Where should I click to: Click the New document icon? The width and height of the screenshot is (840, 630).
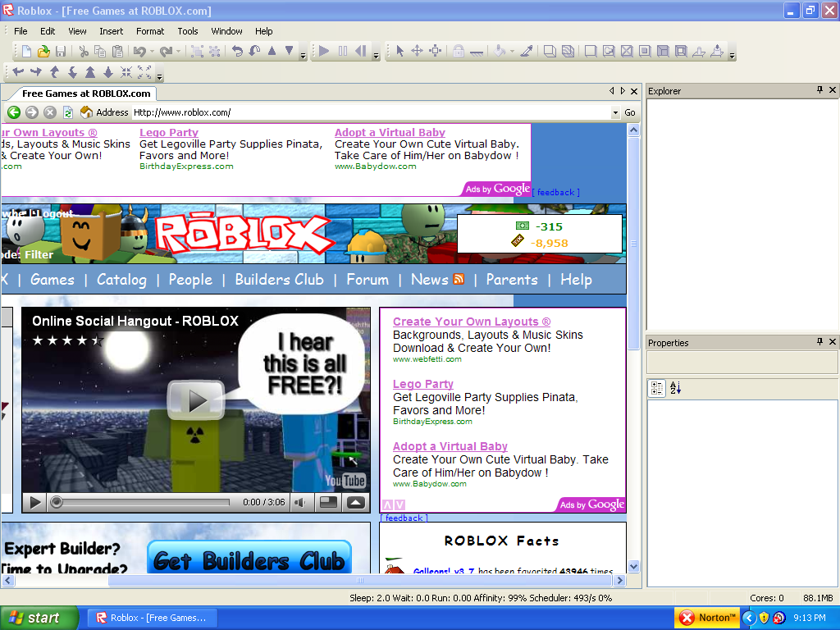click(25, 51)
